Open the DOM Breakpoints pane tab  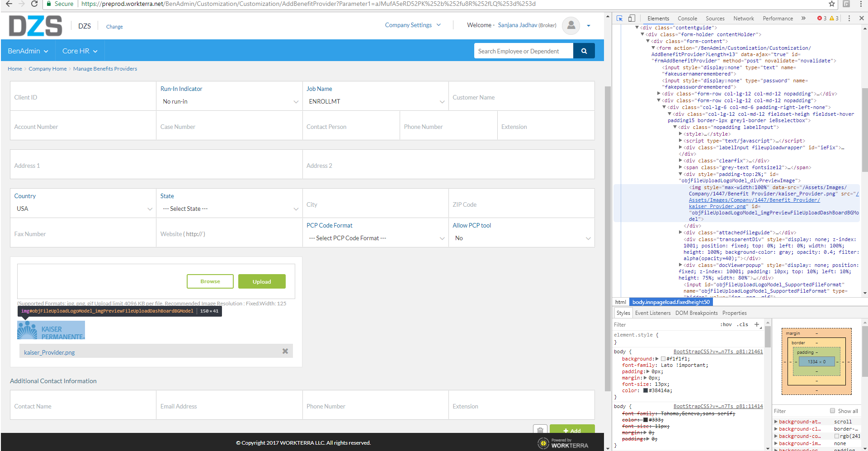point(697,313)
